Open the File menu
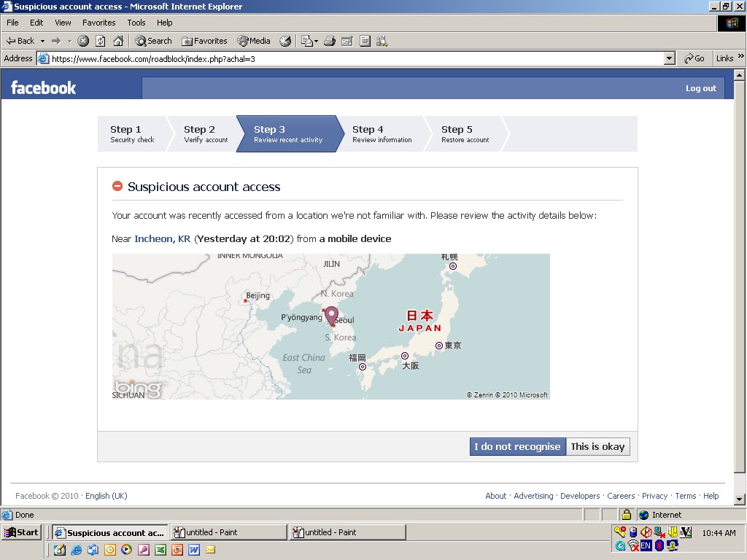Image resolution: width=747 pixels, height=560 pixels. (13, 23)
